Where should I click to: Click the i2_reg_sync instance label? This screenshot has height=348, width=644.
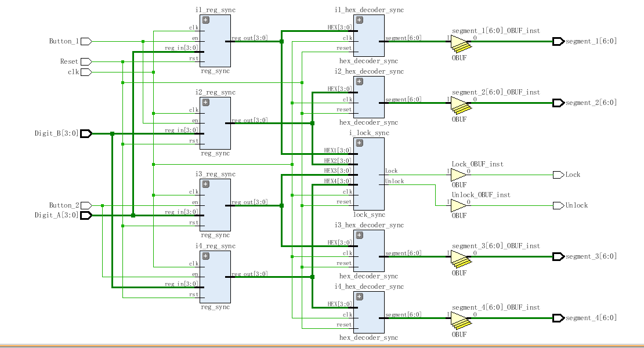(x=215, y=92)
